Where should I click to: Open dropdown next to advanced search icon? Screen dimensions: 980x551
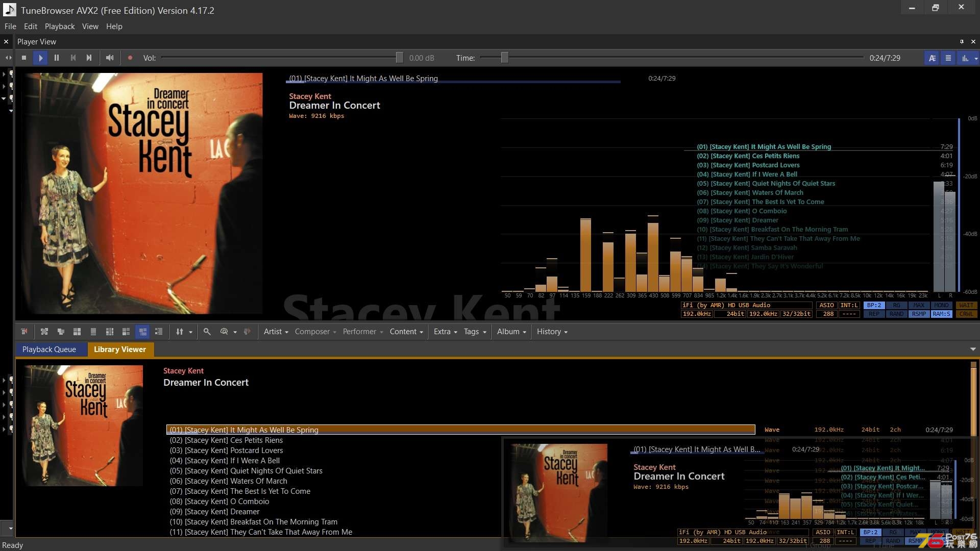[235, 332]
